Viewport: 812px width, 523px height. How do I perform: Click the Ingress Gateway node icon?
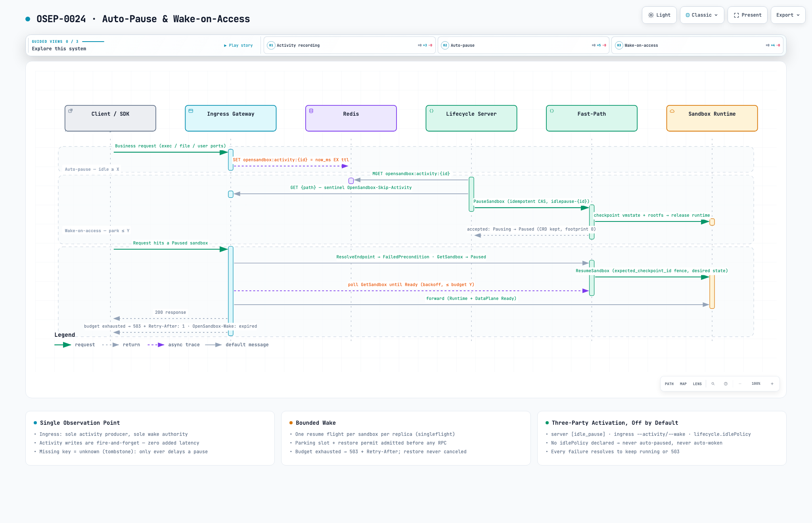[x=191, y=111]
